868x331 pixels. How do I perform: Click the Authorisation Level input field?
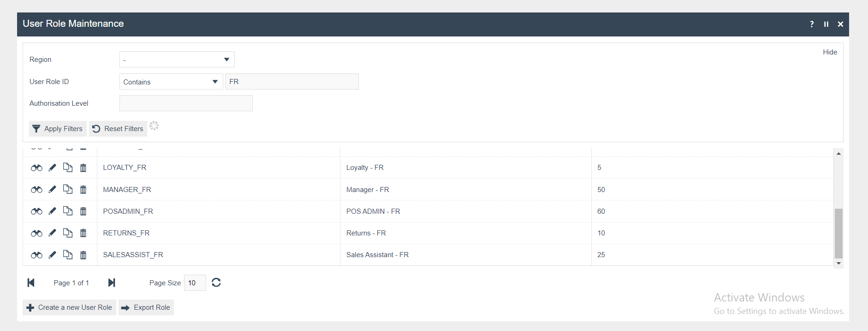point(186,103)
